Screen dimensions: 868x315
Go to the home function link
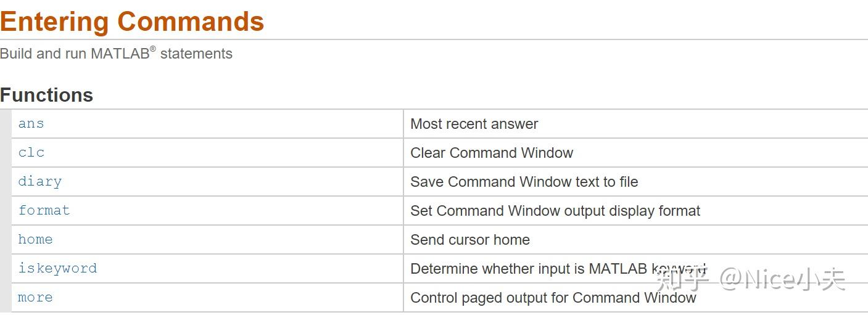coord(35,239)
